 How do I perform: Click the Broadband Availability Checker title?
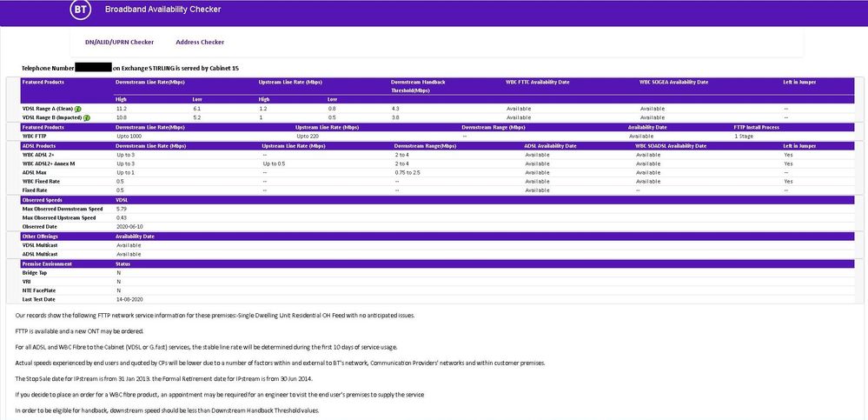click(162, 10)
